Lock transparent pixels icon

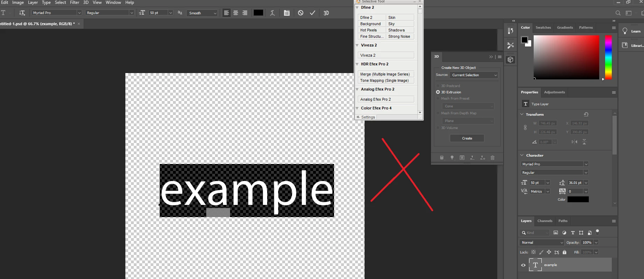(x=533, y=252)
